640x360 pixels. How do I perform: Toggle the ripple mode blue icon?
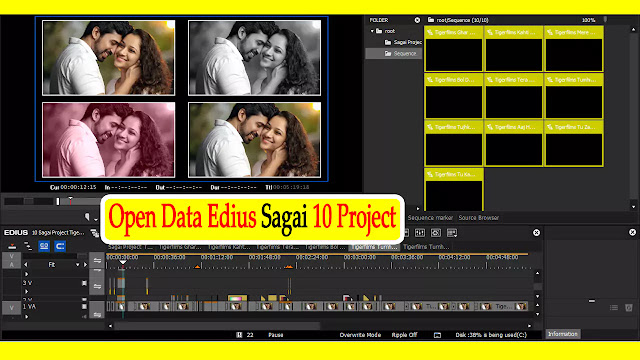pos(60,246)
